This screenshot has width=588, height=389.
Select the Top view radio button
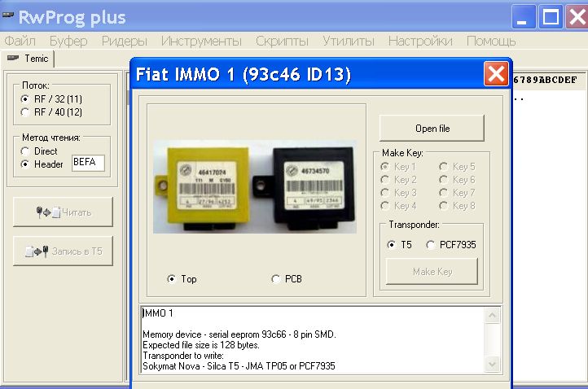182,279
